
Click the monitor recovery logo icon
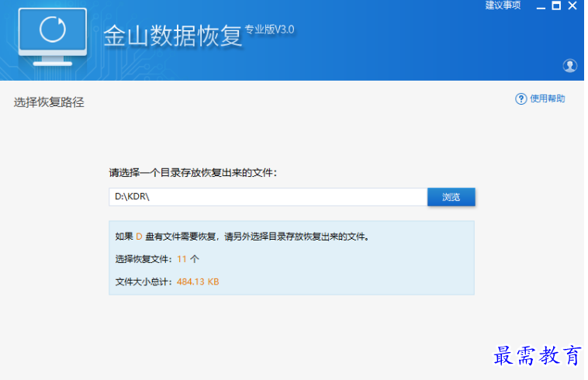[x=53, y=36]
